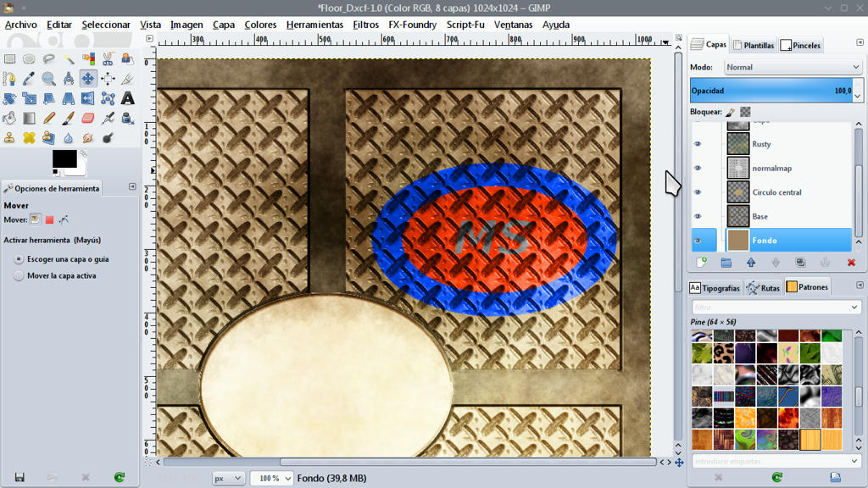Select the Text tool
Image resolution: width=868 pixels, height=488 pixels.
tap(127, 98)
